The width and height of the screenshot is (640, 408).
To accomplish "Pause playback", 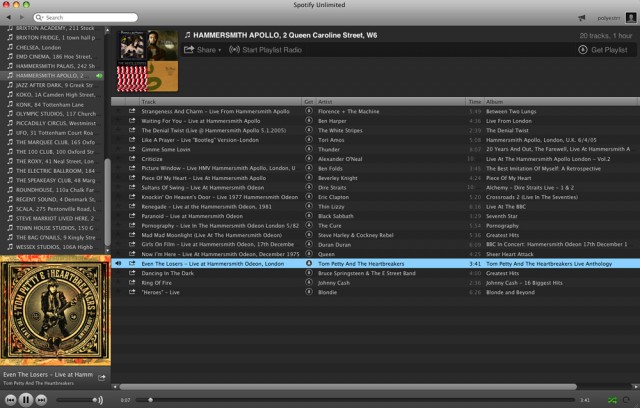I will click(x=26, y=400).
